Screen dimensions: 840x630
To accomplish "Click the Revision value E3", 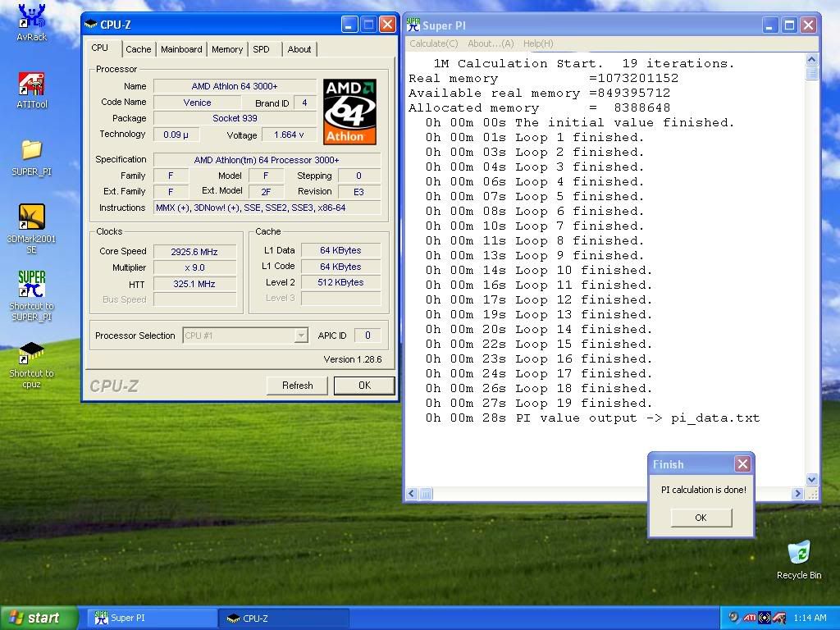I will pos(359,192).
